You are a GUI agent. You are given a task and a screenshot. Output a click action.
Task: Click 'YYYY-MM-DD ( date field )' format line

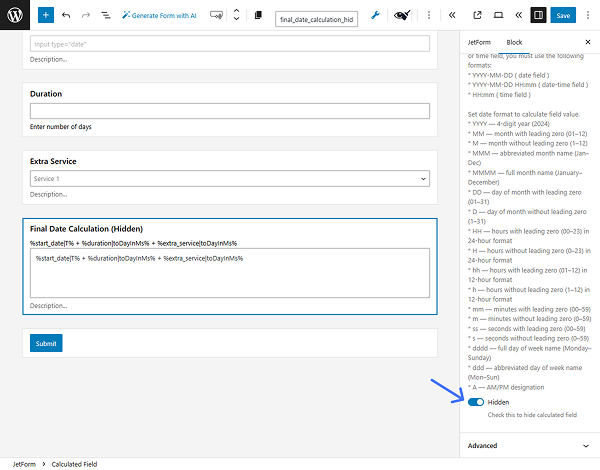[508, 75]
